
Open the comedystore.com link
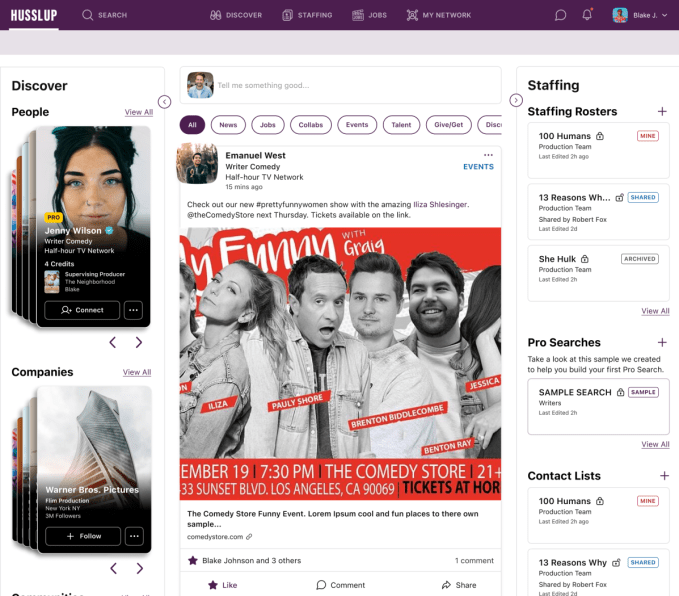click(x=215, y=537)
